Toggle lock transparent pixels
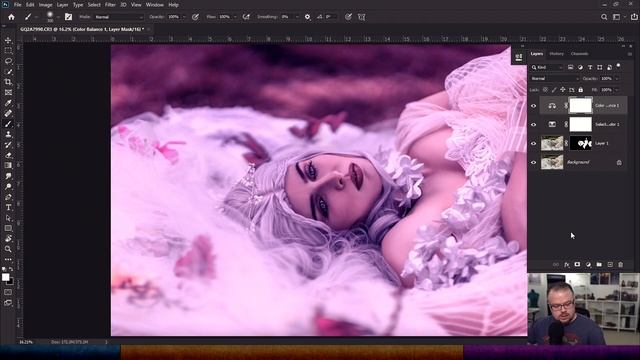The height and width of the screenshot is (360, 640). (x=545, y=90)
